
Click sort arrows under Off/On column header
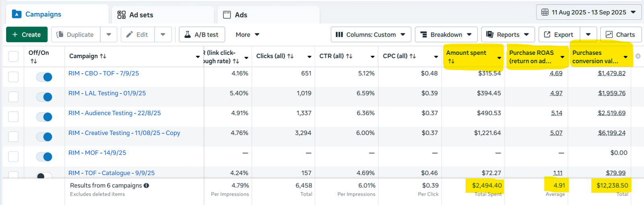(34, 61)
